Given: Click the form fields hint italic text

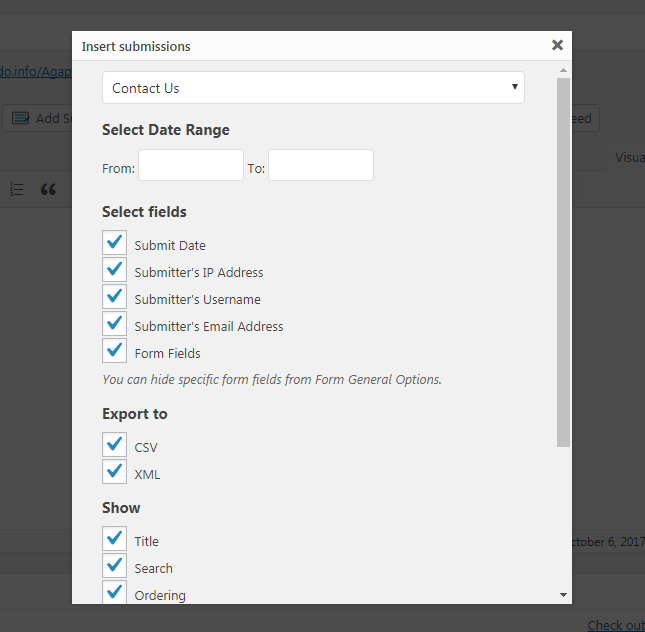Looking at the screenshot, I should tap(272, 379).
